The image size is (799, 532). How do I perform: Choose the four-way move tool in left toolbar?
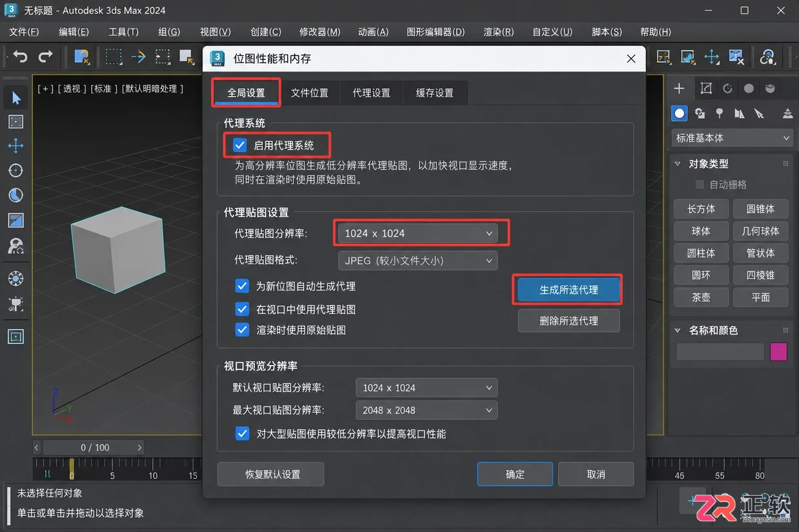[x=16, y=145]
